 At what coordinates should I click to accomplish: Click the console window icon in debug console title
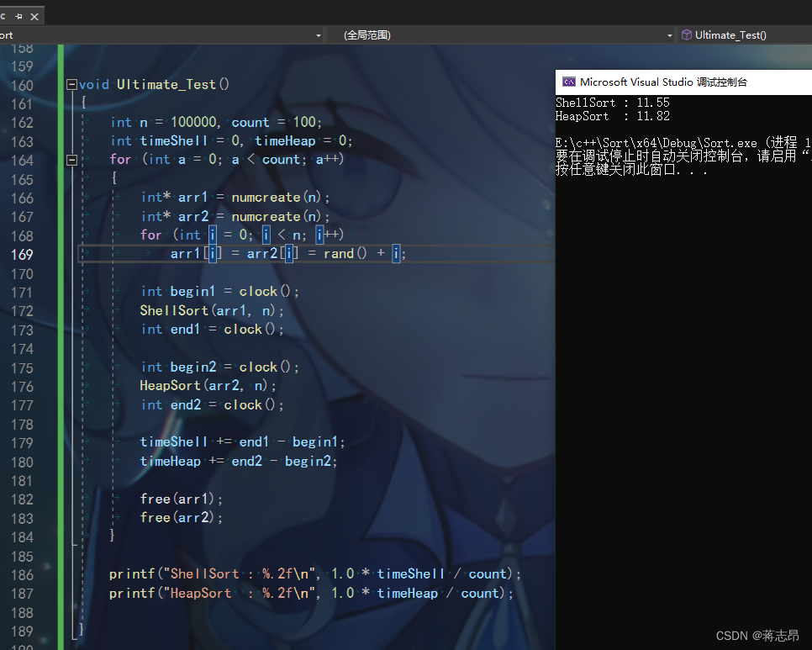click(569, 82)
